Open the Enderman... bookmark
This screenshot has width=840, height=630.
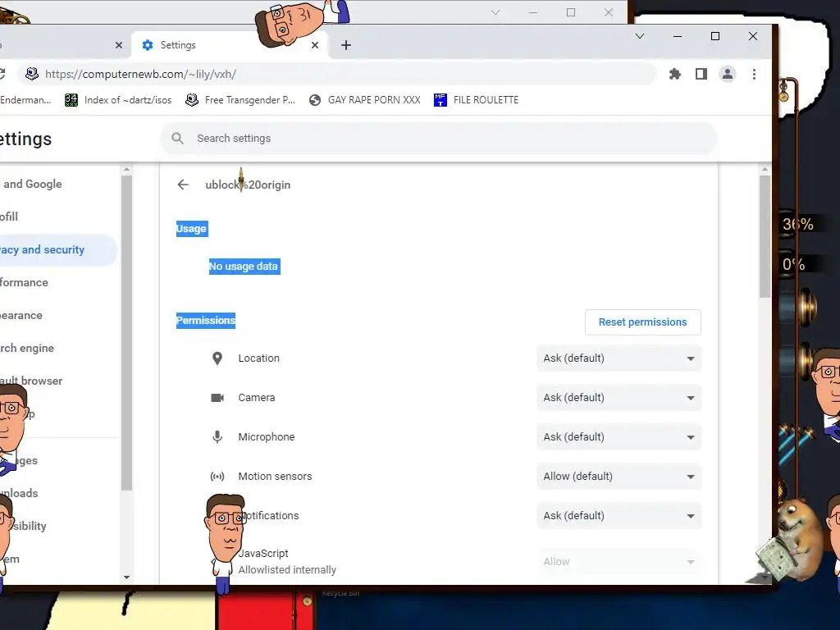tap(25, 99)
